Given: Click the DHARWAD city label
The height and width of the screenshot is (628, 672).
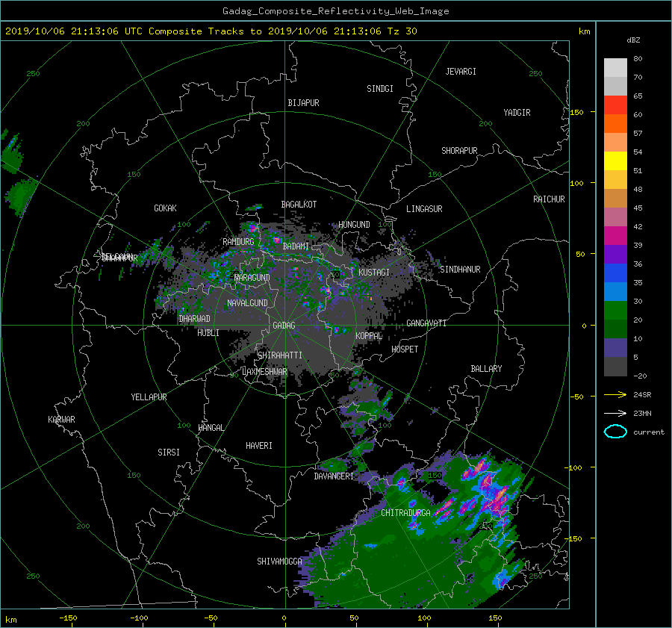Looking at the screenshot, I should tap(195, 319).
